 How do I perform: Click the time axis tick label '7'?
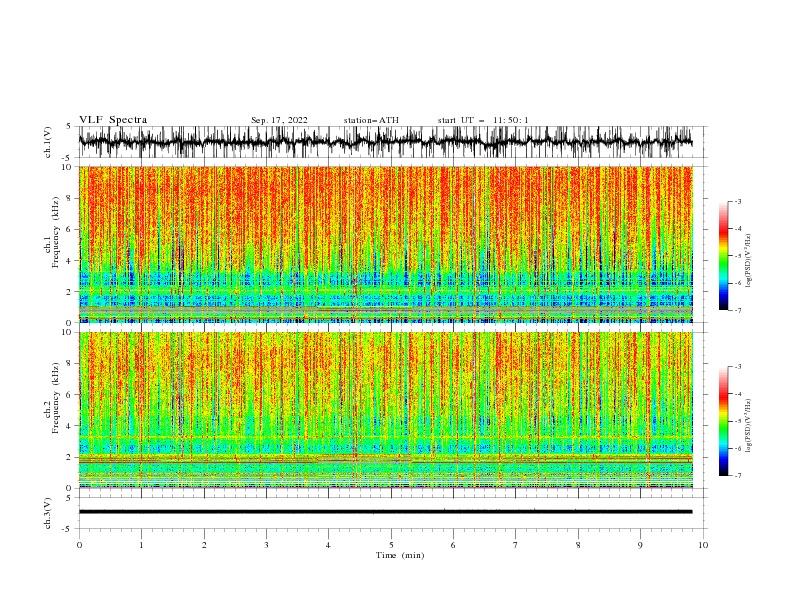pyautogui.click(x=515, y=545)
